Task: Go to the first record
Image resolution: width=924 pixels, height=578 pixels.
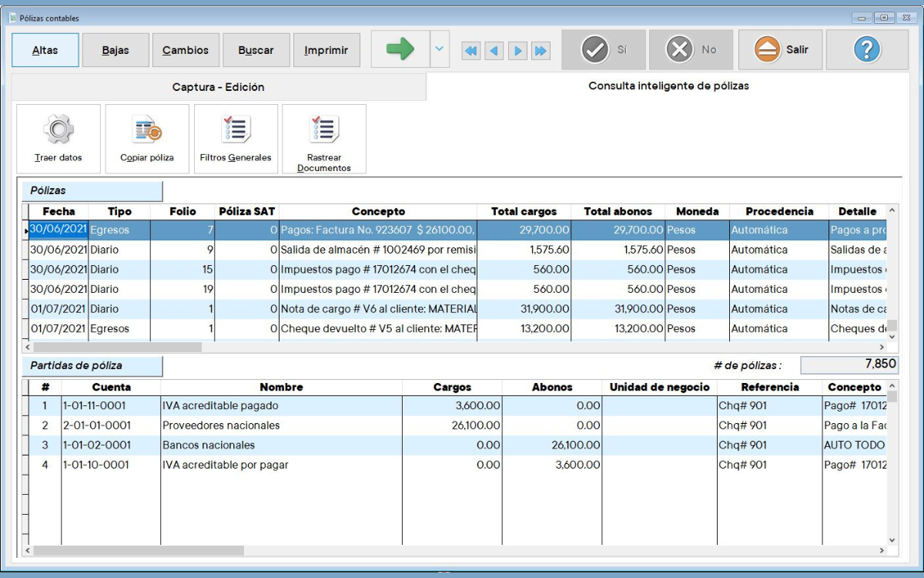Action: point(470,51)
